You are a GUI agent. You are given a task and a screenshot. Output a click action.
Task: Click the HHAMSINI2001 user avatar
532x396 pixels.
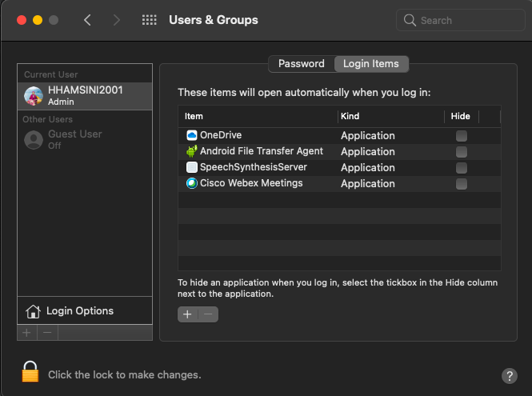pyautogui.click(x=34, y=96)
